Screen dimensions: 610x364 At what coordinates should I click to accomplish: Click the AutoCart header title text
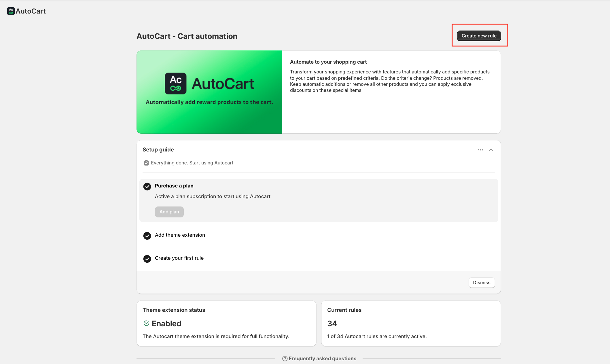coord(31,11)
